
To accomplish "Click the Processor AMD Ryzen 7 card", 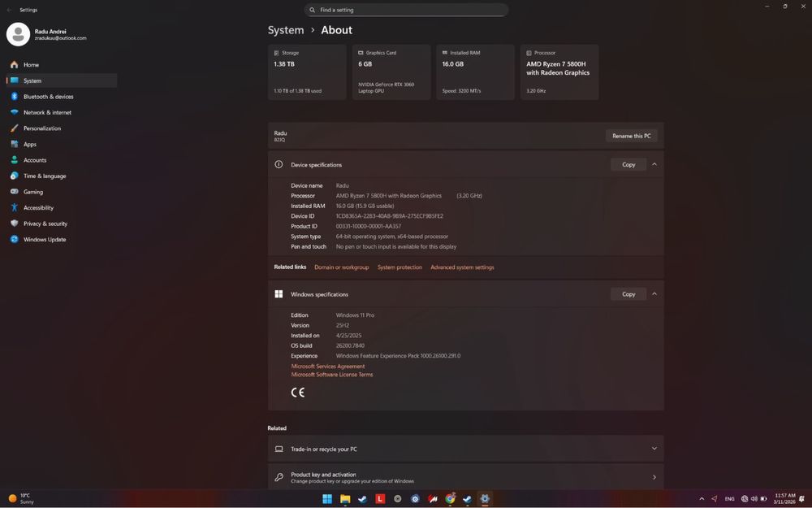I will (x=559, y=72).
